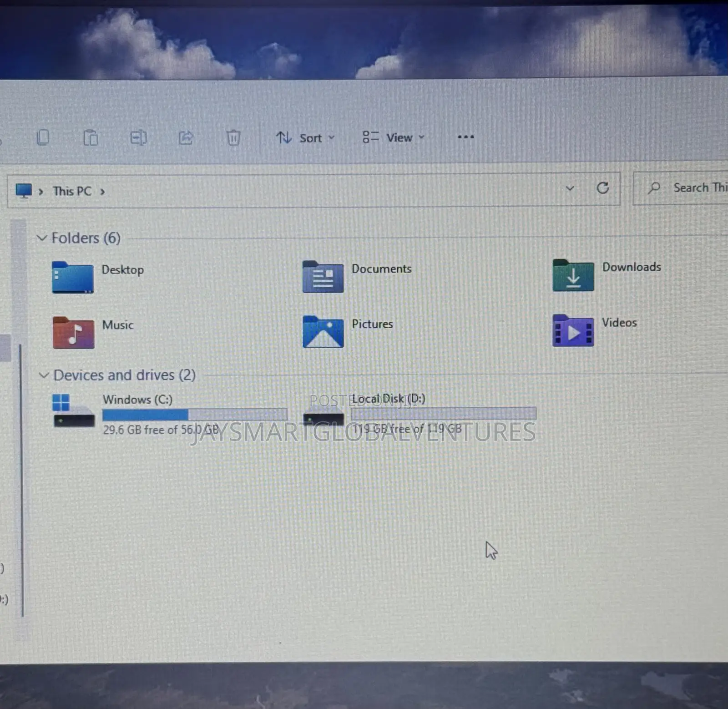Click the Music folder label

(118, 325)
